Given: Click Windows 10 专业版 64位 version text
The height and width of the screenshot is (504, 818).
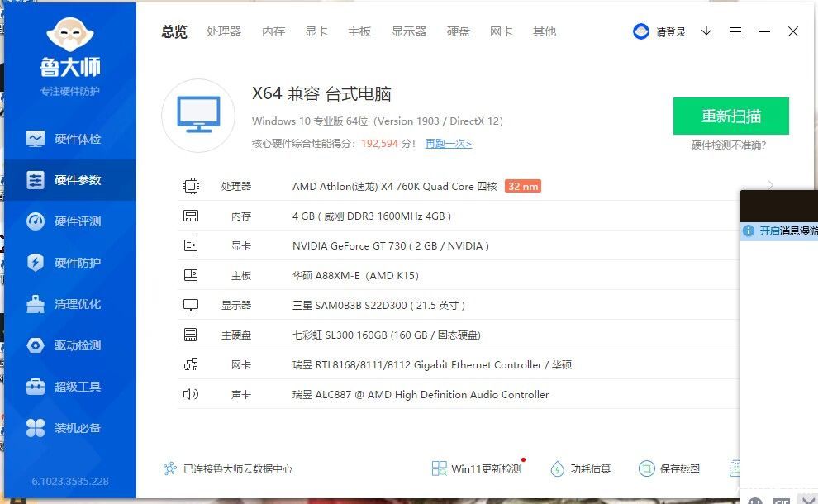Looking at the screenshot, I should coord(377,121).
